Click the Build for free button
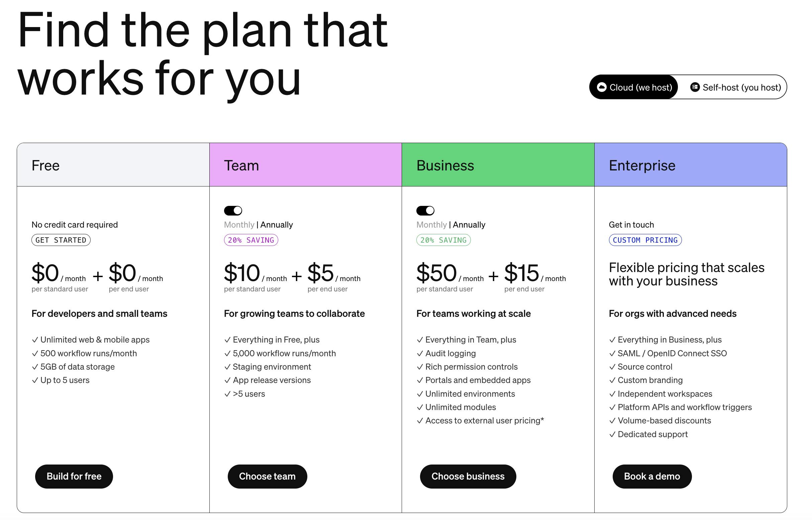 click(74, 477)
